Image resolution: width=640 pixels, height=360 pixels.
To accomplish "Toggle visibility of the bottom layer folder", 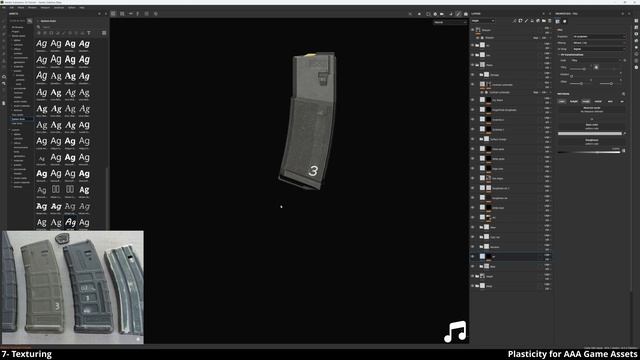I will tap(473, 286).
